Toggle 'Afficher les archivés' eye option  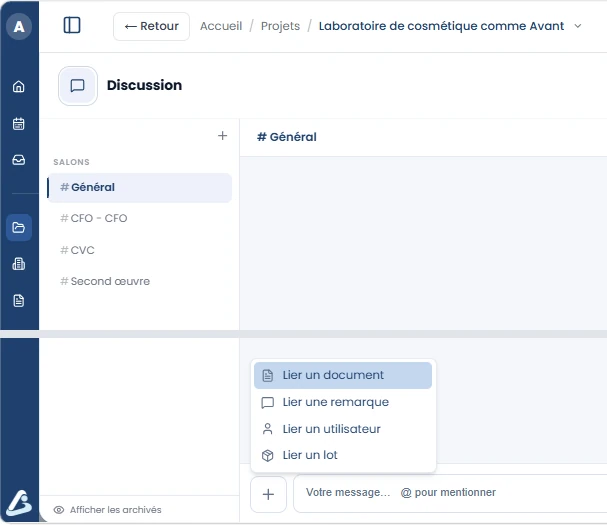107,510
